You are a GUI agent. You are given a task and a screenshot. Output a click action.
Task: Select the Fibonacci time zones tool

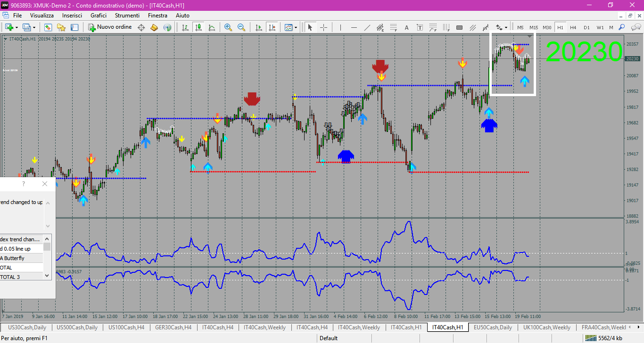(446, 27)
